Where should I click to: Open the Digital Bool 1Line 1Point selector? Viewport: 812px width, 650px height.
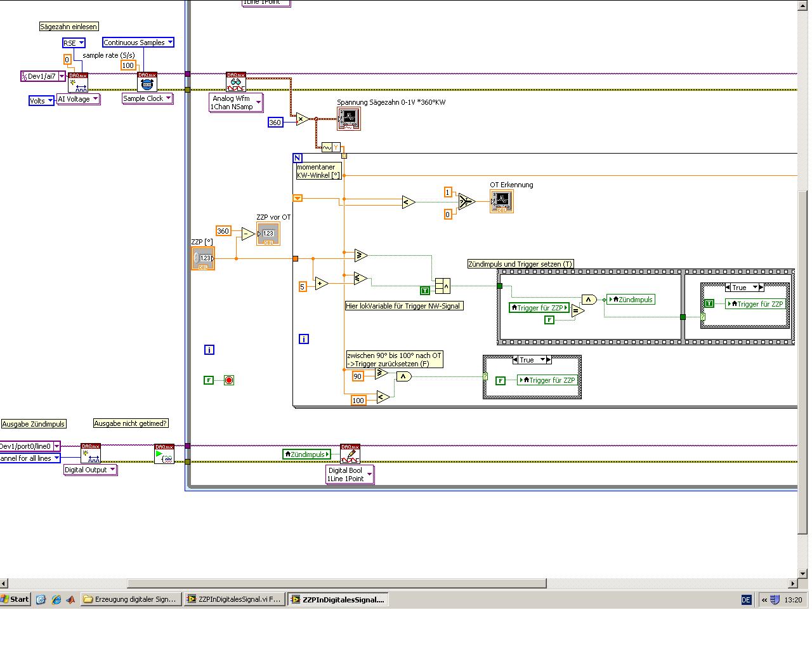[x=350, y=475]
